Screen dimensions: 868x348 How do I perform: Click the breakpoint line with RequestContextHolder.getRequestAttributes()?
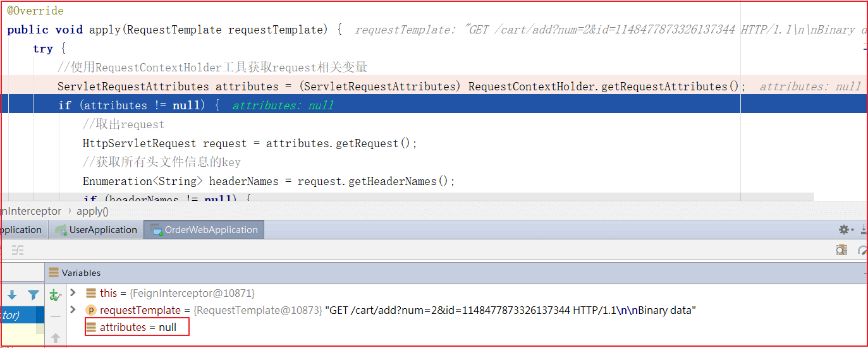tap(433, 87)
